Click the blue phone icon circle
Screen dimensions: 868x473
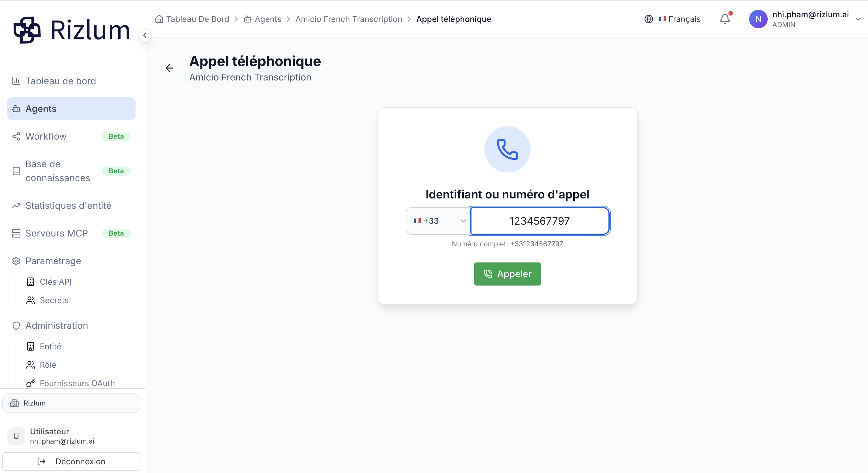pos(507,149)
